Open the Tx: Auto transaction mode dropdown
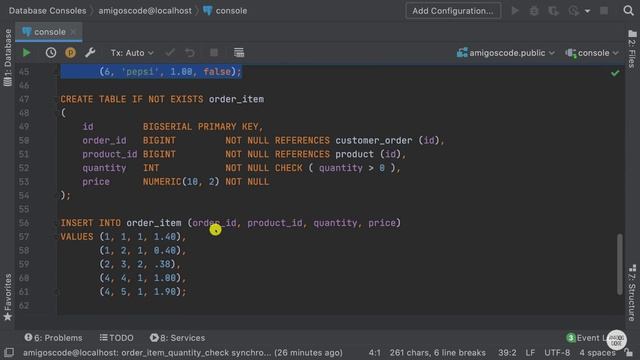Image resolution: width=640 pixels, height=360 pixels. [x=132, y=53]
